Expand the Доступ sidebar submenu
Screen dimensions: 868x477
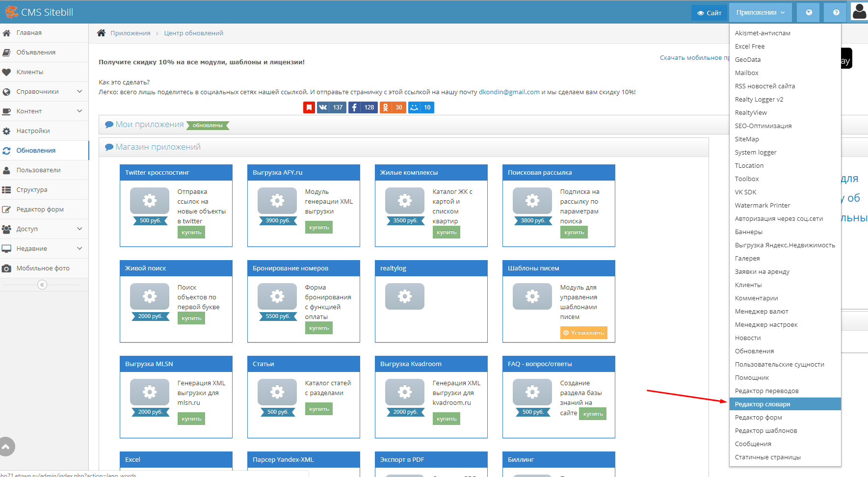pyautogui.click(x=79, y=229)
